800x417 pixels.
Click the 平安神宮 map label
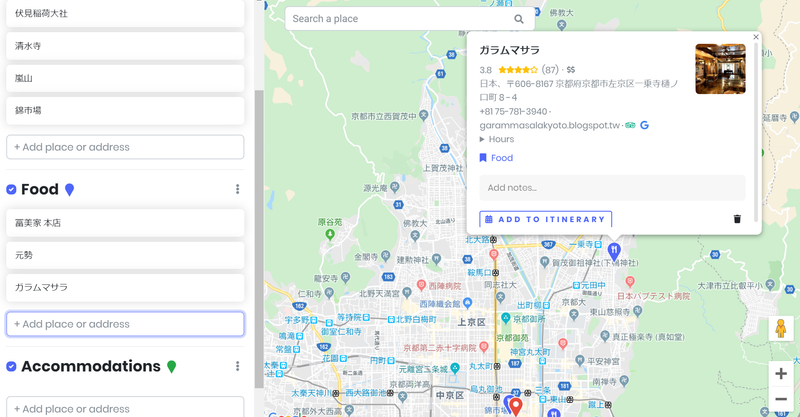click(603, 361)
